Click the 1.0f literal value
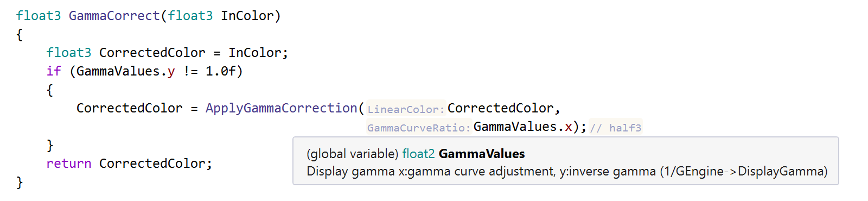 coord(220,71)
